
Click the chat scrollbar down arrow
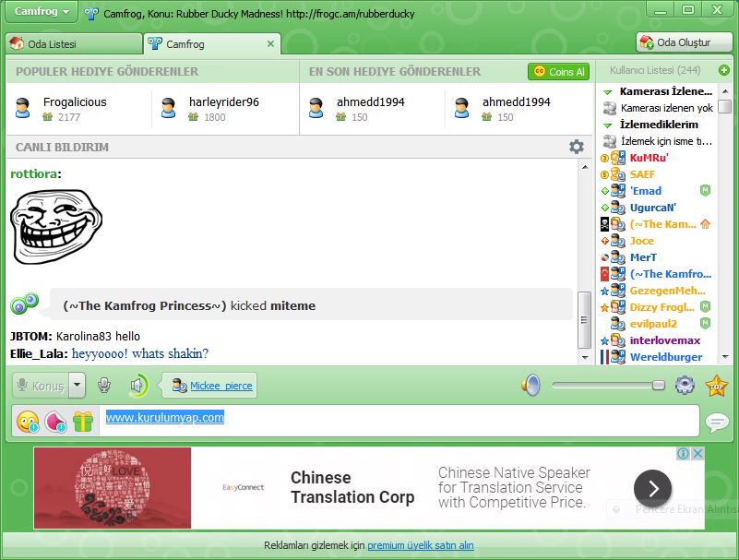tap(584, 357)
